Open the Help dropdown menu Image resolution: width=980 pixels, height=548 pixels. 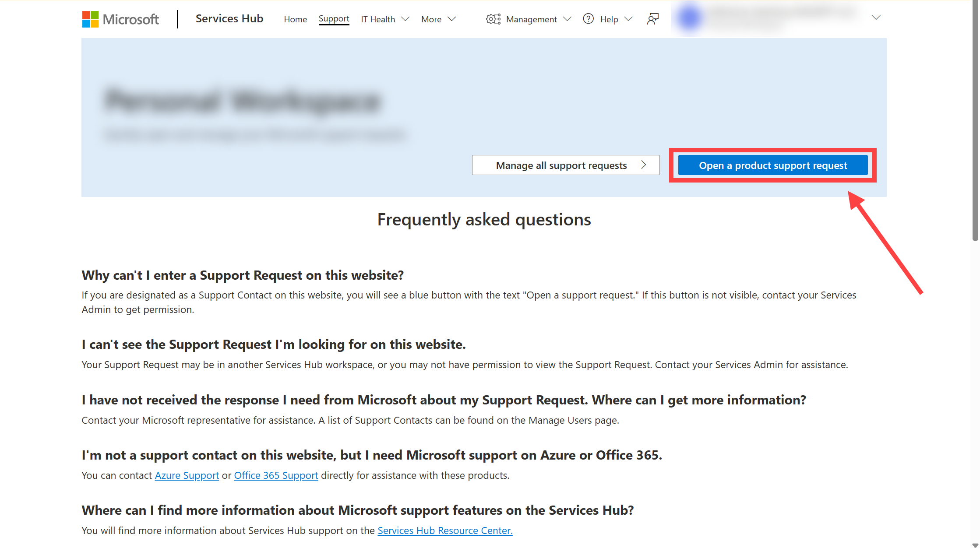(609, 19)
